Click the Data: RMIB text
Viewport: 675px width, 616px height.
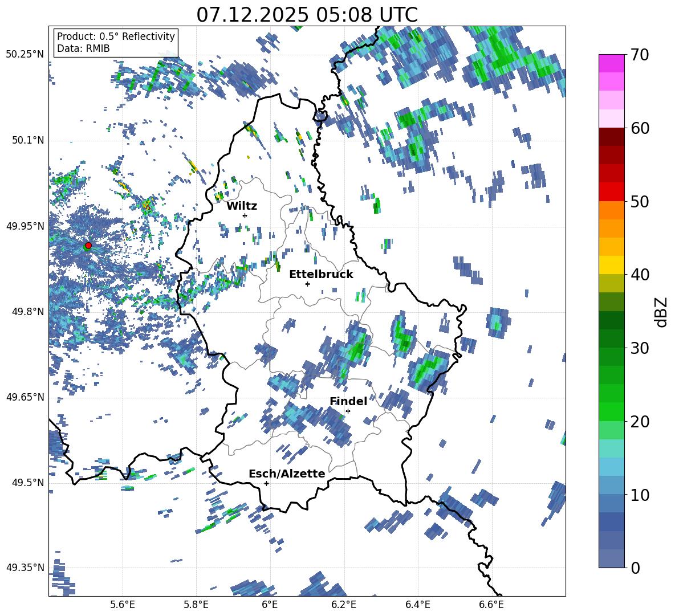coord(83,48)
